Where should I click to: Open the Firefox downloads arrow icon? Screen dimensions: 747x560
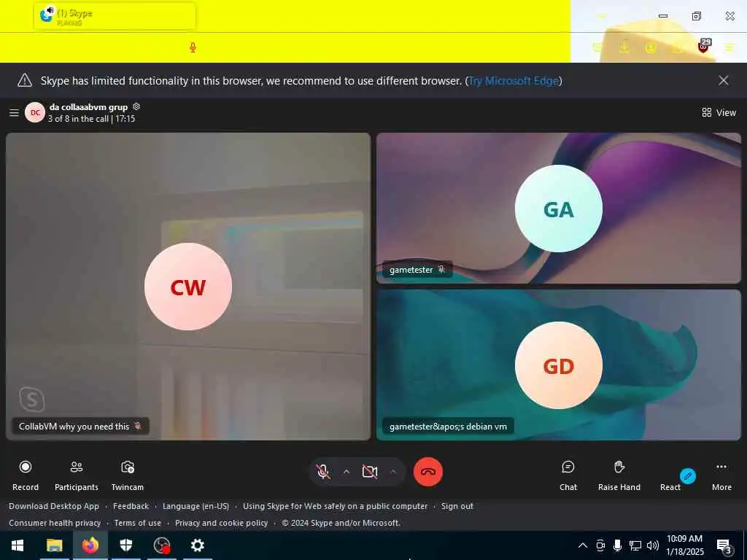624,47
